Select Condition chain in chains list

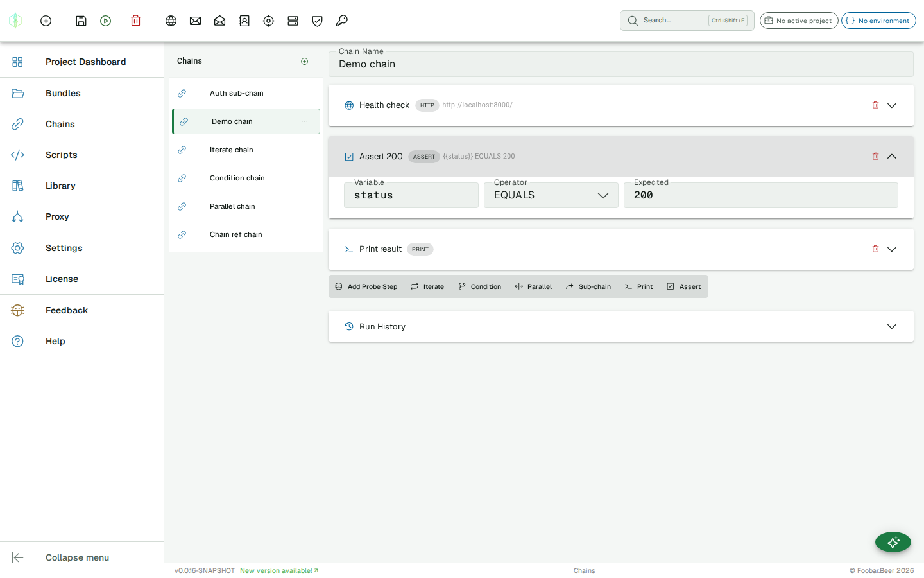pyautogui.click(x=246, y=178)
